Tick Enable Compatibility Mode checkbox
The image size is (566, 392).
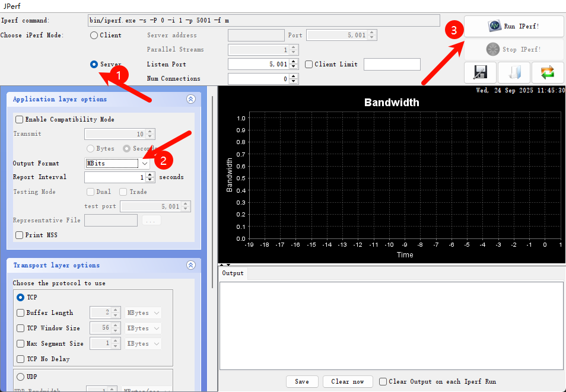pyautogui.click(x=20, y=120)
